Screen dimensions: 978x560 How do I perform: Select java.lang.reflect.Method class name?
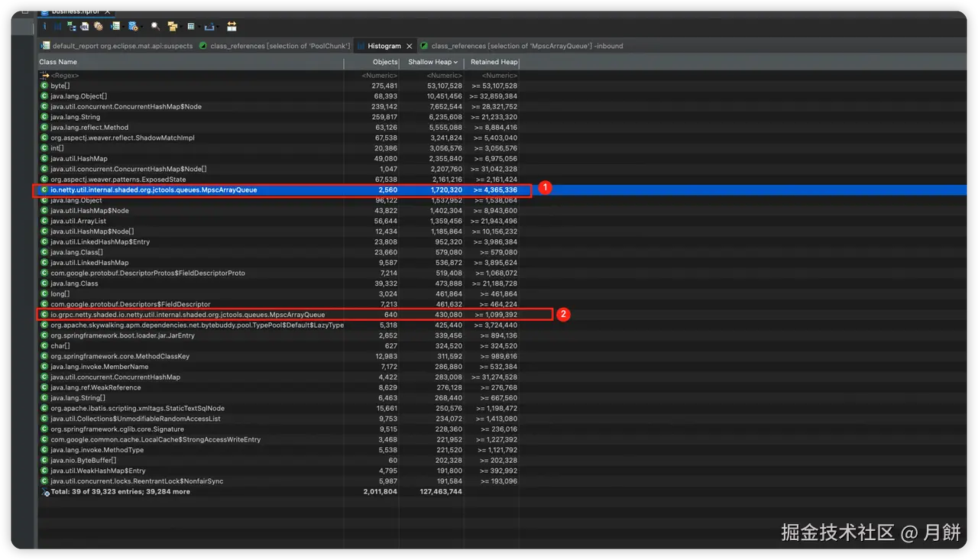tap(89, 128)
